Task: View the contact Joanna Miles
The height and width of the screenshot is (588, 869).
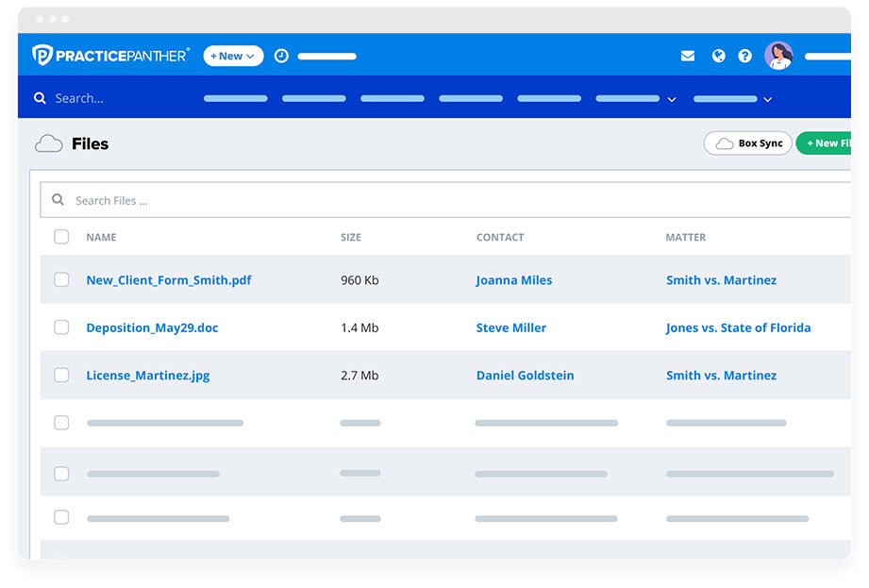Action: coord(513,279)
